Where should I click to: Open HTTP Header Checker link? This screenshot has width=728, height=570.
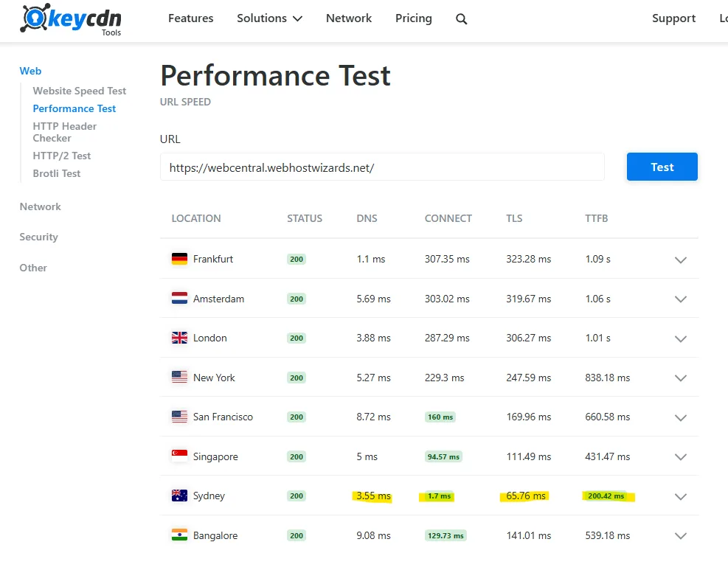coord(64,132)
